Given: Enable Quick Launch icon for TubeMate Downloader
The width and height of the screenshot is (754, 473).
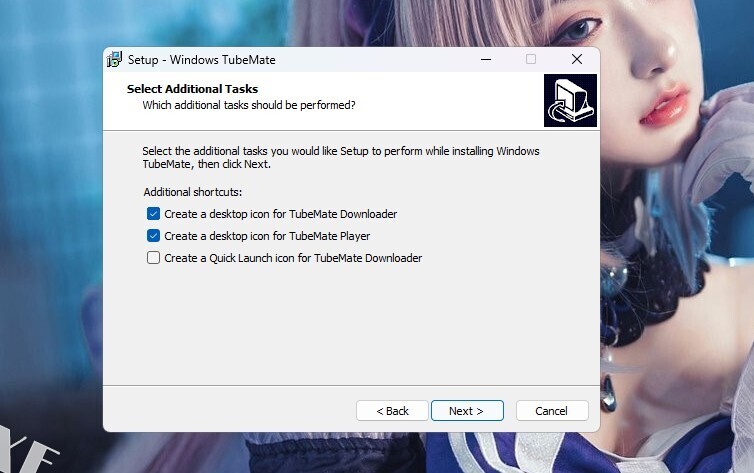Looking at the screenshot, I should (153, 258).
